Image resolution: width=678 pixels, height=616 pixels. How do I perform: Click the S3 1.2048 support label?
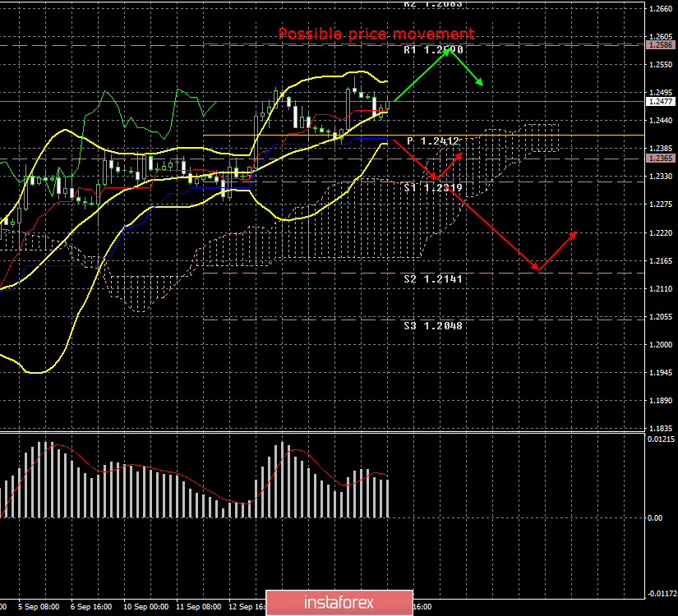(x=434, y=326)
